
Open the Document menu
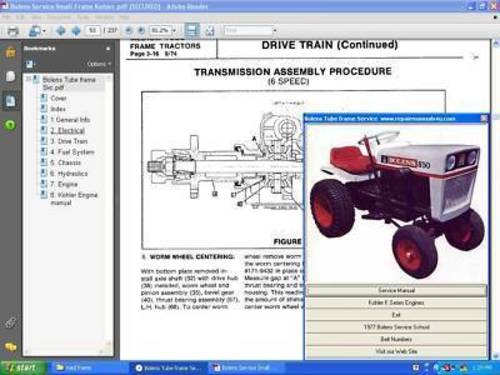tap(59, 17)
